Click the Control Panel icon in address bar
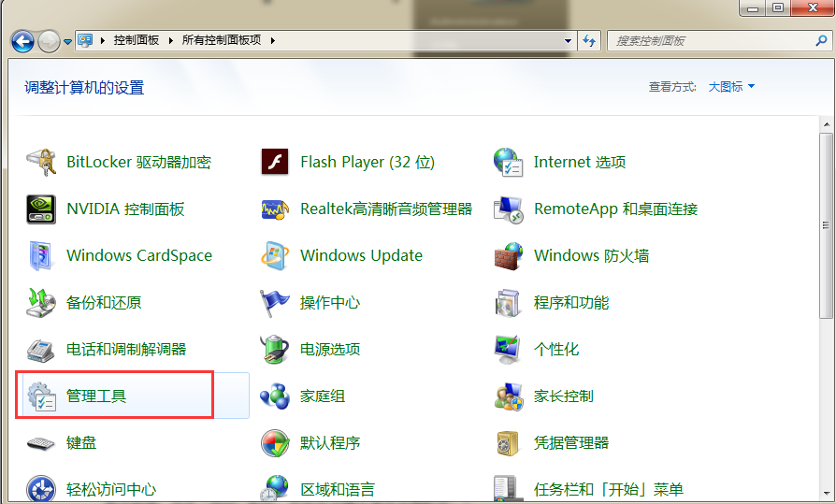Viewport: 836px width, 504px height. click(x=85, y=40)
